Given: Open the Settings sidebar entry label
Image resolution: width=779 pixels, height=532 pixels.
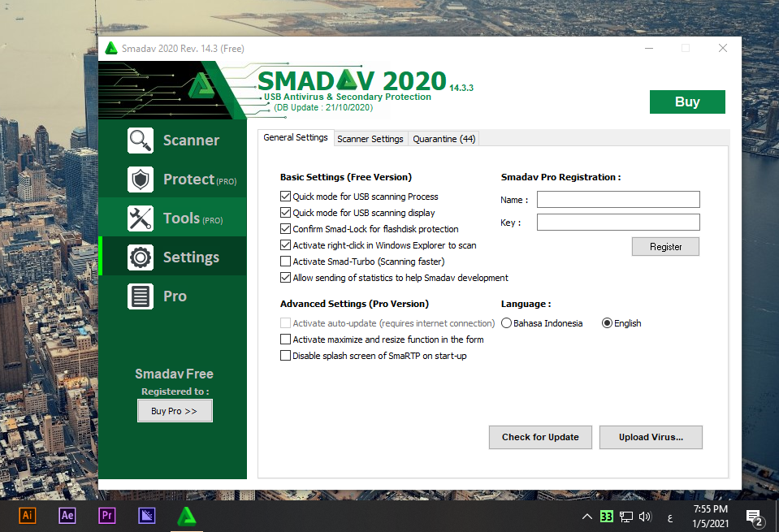Looking at the screenshot, I should 191,257.
